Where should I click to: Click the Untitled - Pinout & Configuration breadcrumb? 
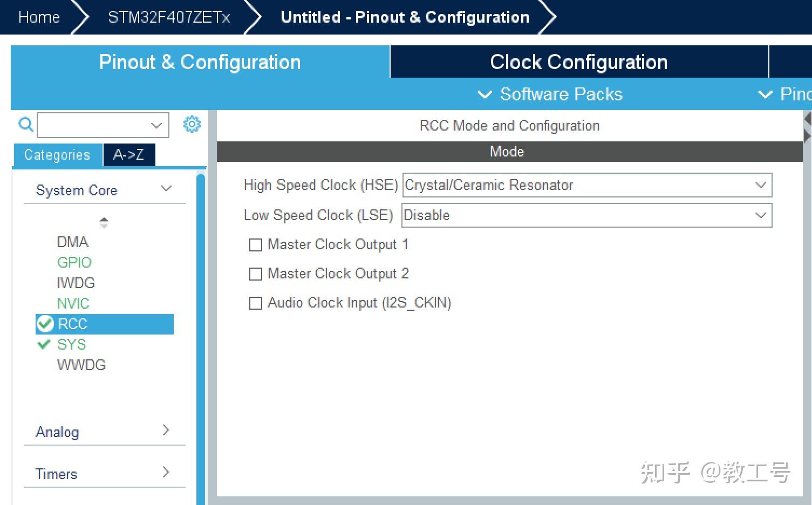[405, 17]
